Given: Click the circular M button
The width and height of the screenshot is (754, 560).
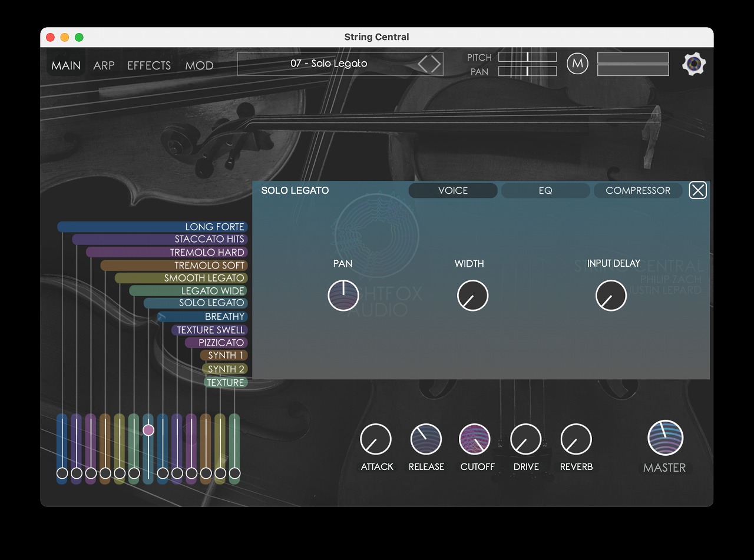Looking at the screenshot, I should tap(577, 64).
